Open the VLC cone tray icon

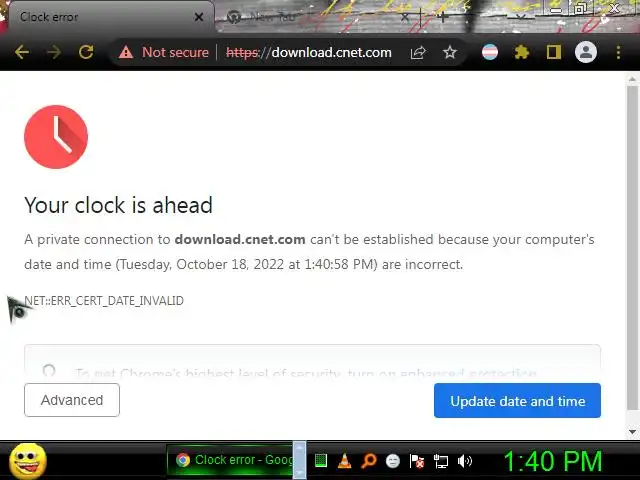click(x=345, y=461)
